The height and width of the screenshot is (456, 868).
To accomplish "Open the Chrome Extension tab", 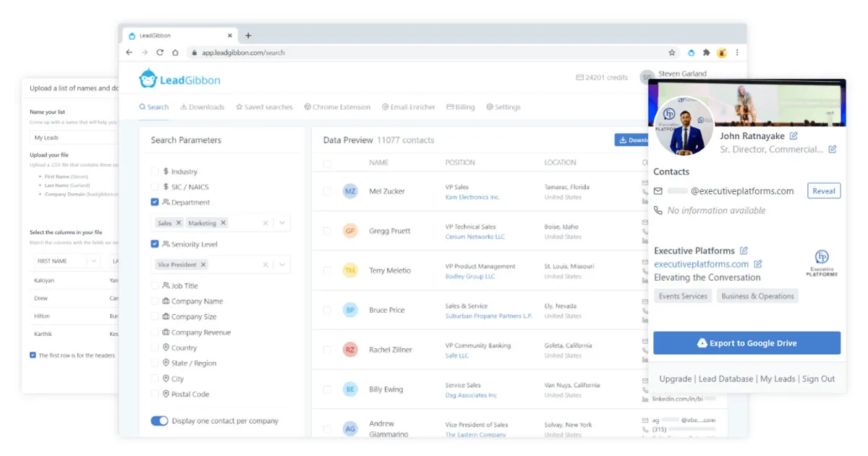I will 337,107.
